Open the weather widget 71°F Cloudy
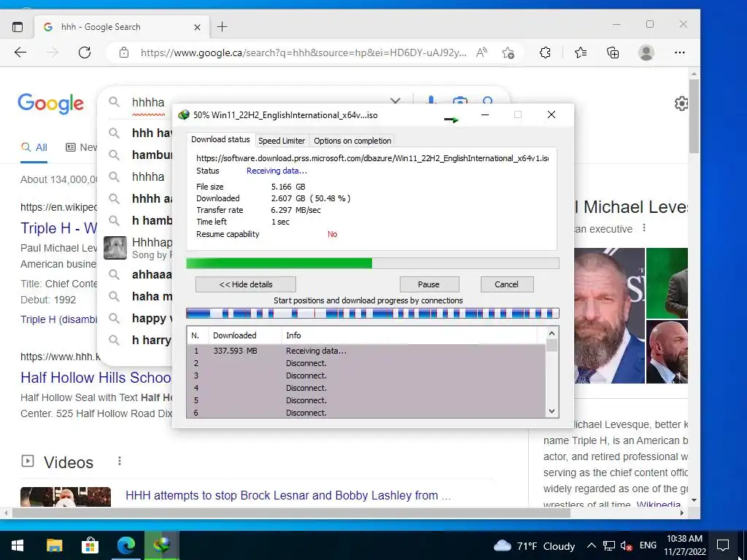 click(x=535, y=545)
